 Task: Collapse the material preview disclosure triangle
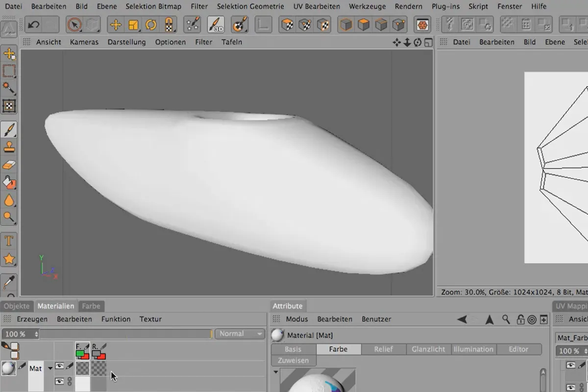tap(275, 372)
